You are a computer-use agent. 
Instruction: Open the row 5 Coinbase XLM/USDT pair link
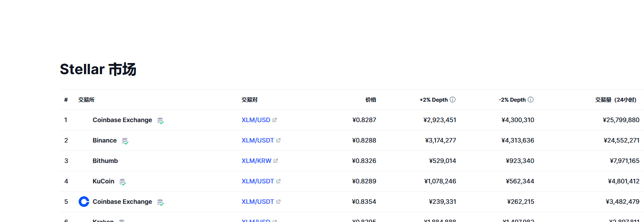(x=258, y=202)
